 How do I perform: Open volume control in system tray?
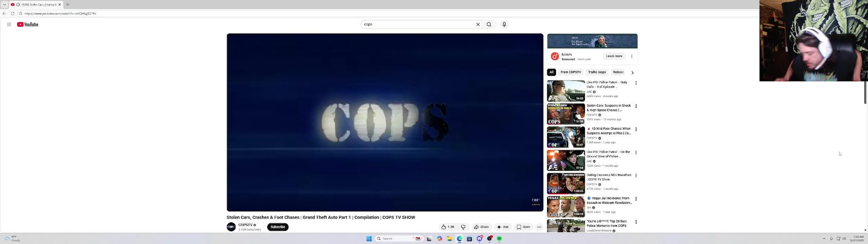844,239
